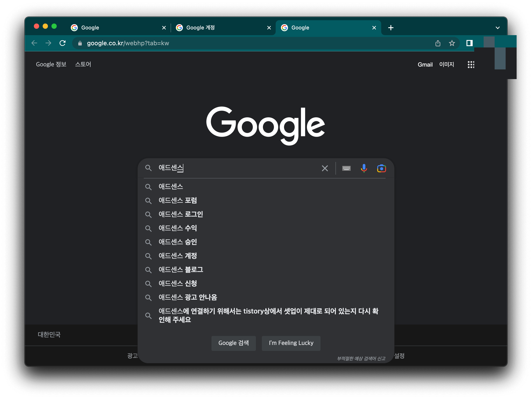Toggle the browser side panel
The image size is (532, 399).
pyautogui.click(x=469, y=43)
